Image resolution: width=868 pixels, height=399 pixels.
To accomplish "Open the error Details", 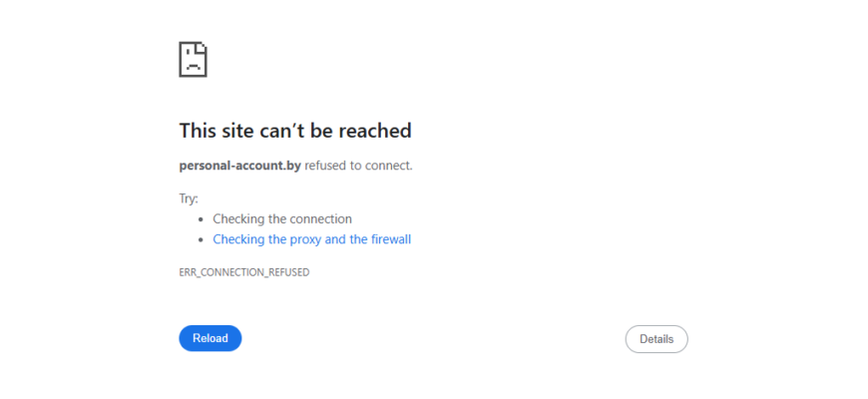I will pos(656,339).
